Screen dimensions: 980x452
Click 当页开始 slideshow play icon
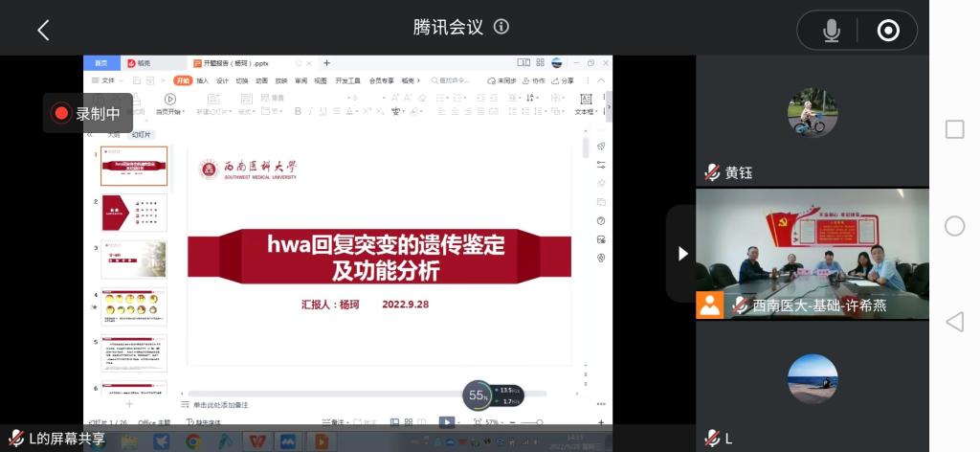click(169, 100)
